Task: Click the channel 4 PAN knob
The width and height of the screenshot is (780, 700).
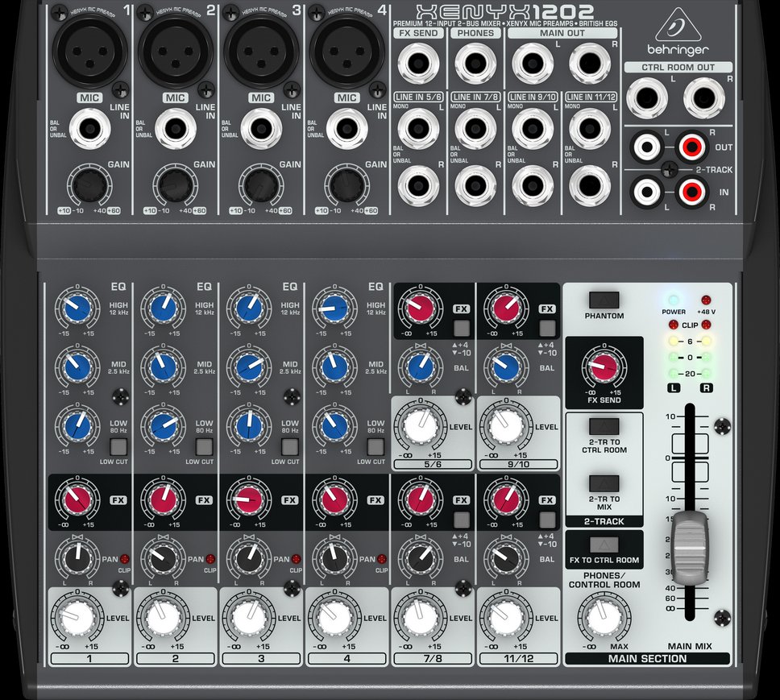Action: tap(334, 559)
